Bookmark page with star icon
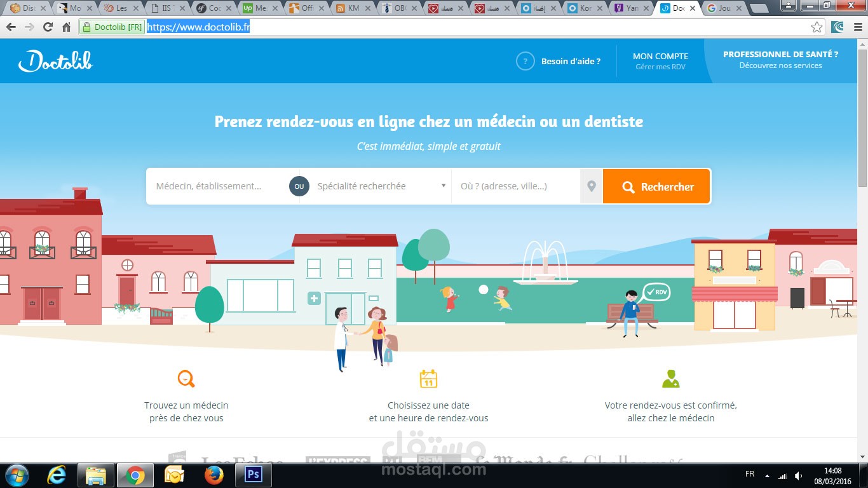 [x=817, y=27]
